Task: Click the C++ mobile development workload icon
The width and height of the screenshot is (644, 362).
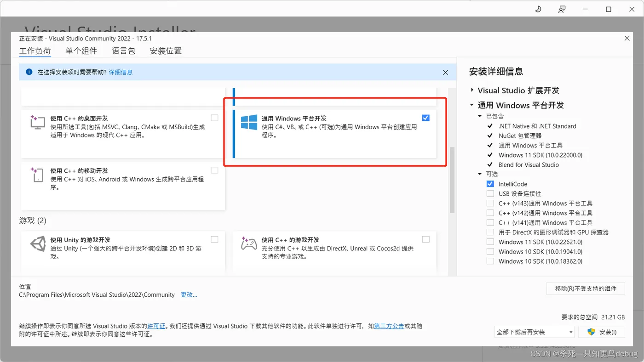Action: coord(37,175)
